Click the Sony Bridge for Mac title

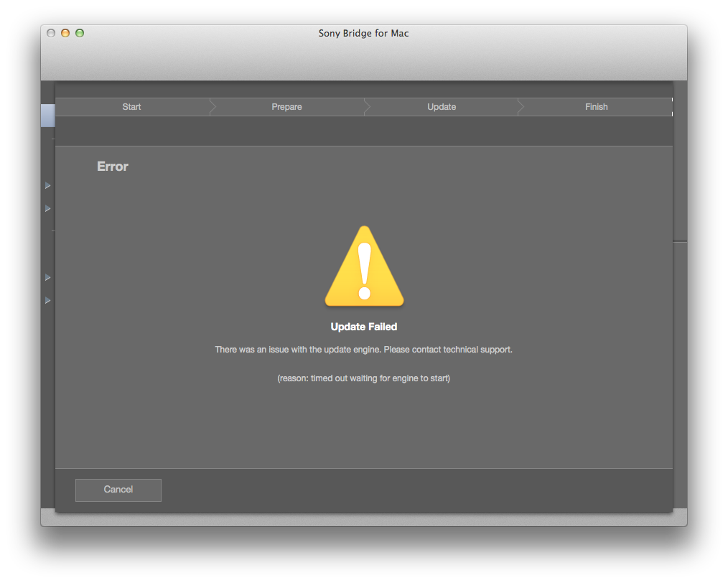363,33
